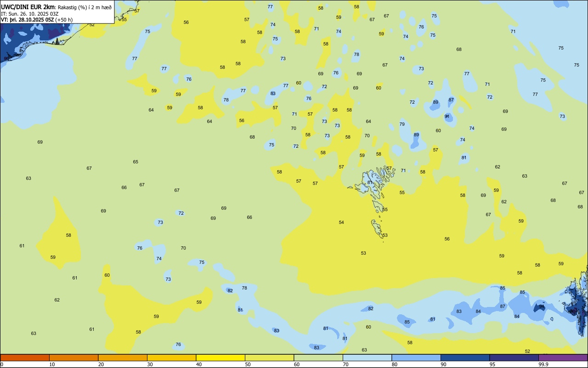The width and height of the screenshot is (588, 368).
Task: Click the 'IT: Sun. 26. 10. 2025 03Z' line
Action: tap(29, 13)
